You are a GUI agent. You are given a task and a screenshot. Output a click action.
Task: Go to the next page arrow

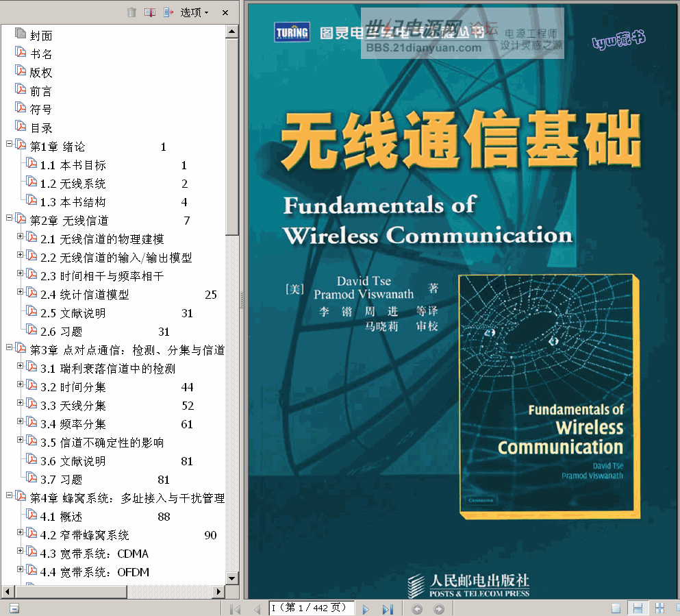[366, 608]
